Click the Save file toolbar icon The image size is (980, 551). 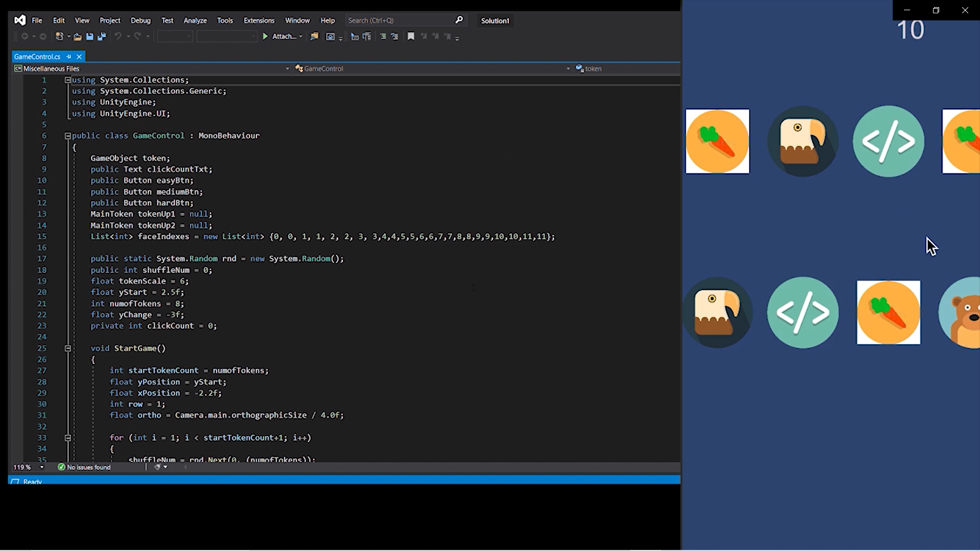(90, 36)
